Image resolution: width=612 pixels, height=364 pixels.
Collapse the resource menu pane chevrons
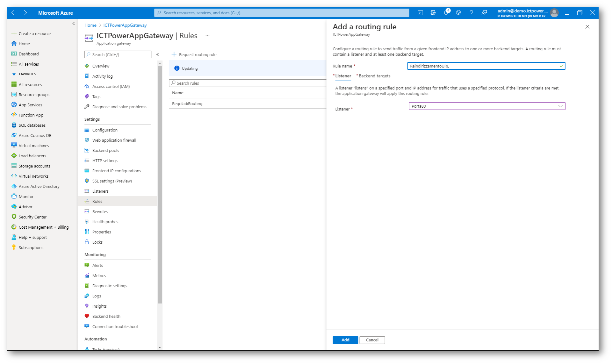pos(157,54)
